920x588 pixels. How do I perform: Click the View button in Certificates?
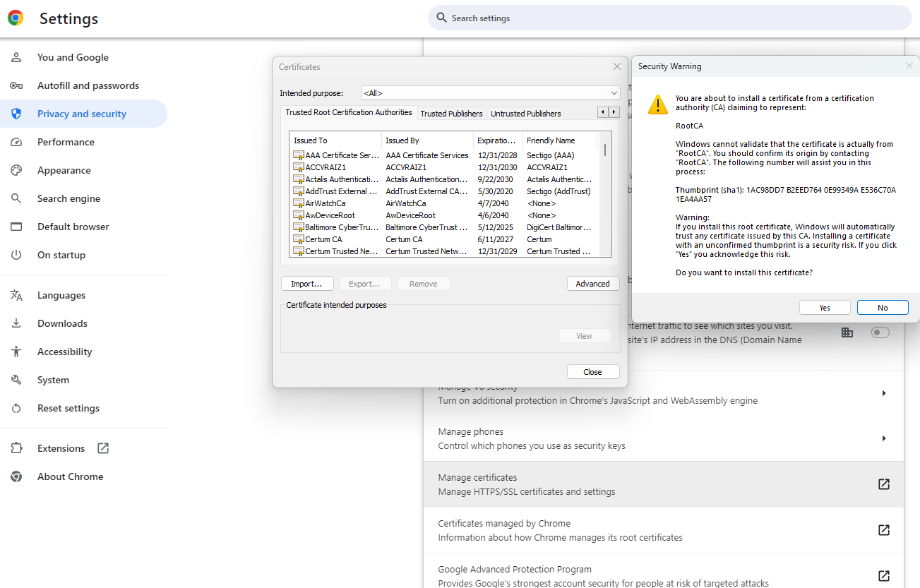[x=585, y=336]
